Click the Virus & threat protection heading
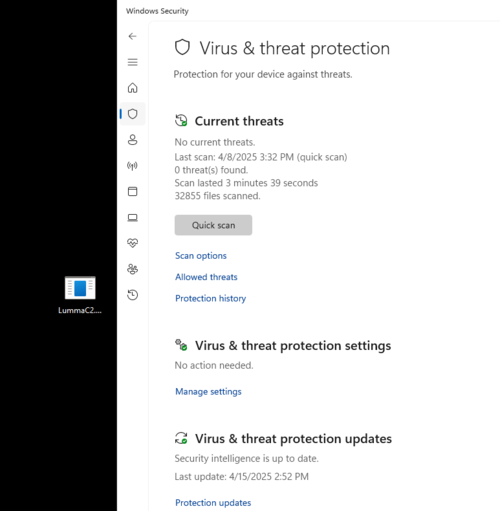 click(295, 48)
